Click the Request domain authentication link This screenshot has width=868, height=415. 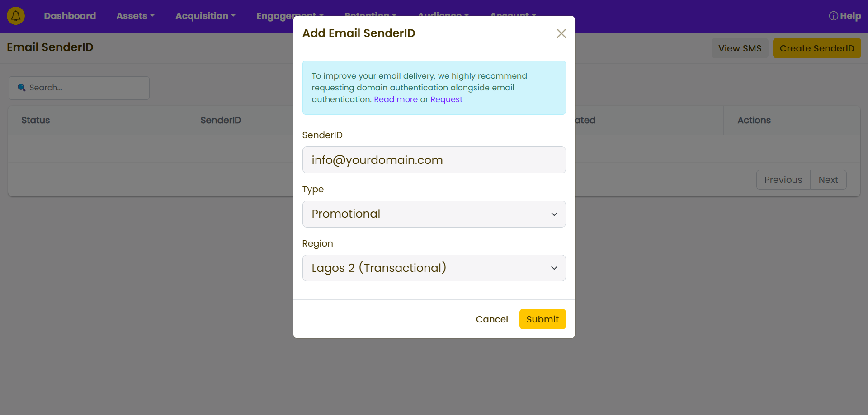click(446, 99)
